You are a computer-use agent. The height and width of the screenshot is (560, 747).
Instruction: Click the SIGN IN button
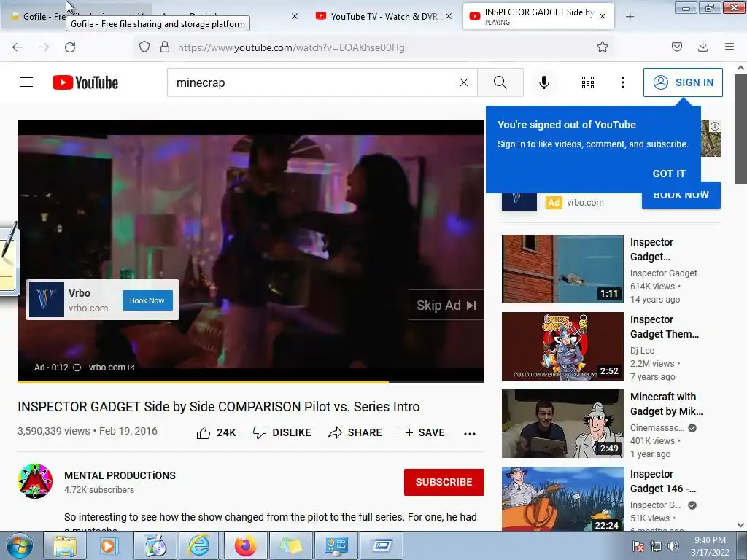click(683, 82)
